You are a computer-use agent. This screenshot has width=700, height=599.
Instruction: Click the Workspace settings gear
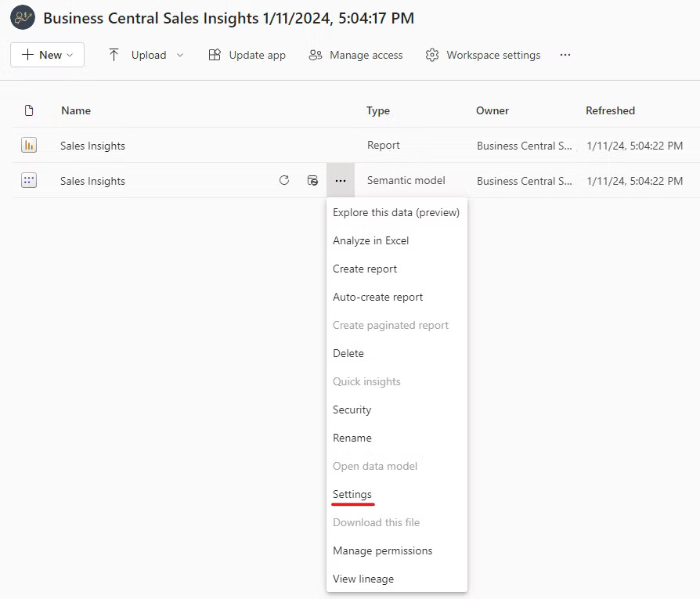click(432, 55)
